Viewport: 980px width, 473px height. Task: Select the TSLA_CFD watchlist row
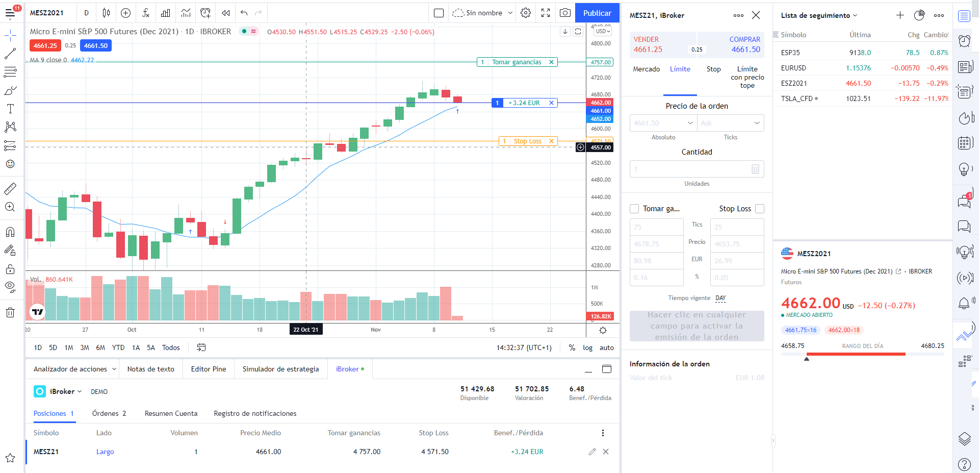point(864,98)
